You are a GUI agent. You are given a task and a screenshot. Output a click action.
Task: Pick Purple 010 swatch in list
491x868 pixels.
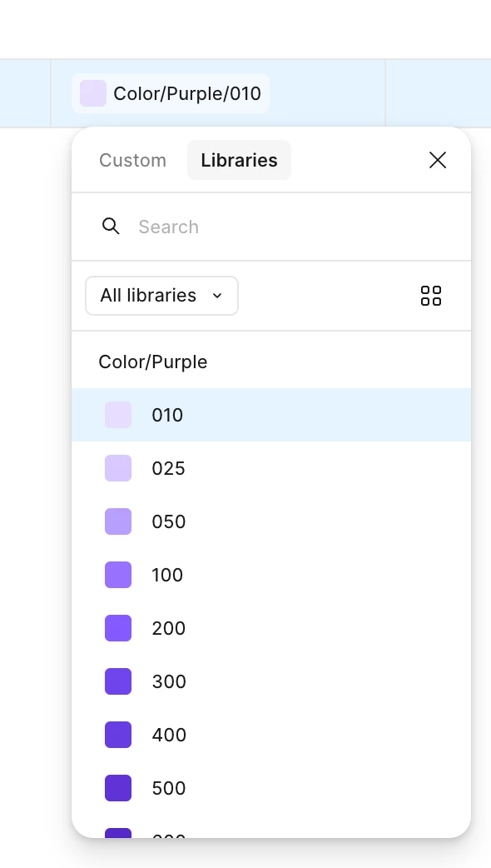pyautogui.click(x=118, y=415)
